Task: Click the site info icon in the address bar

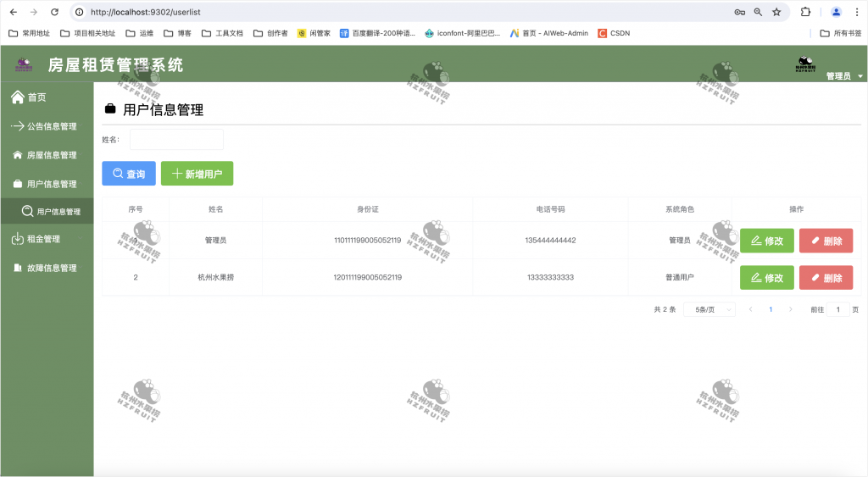Action: tap(79, 12)
